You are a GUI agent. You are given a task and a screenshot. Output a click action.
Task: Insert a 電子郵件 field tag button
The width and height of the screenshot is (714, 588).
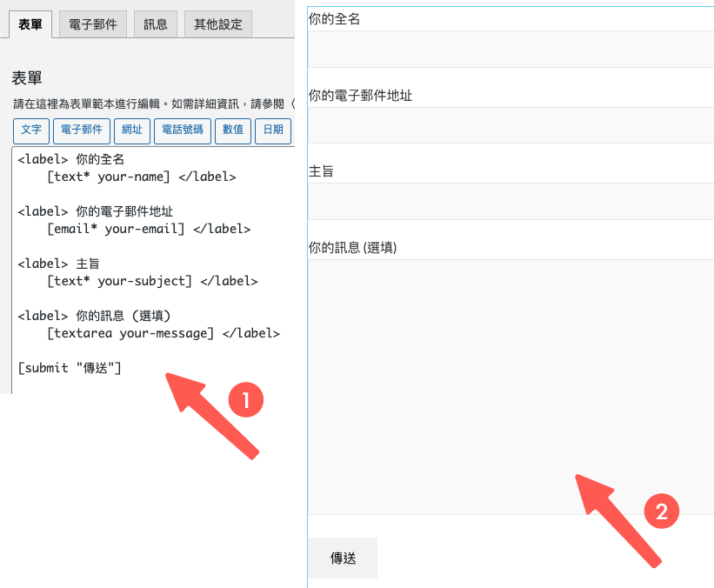pos(82,130)
